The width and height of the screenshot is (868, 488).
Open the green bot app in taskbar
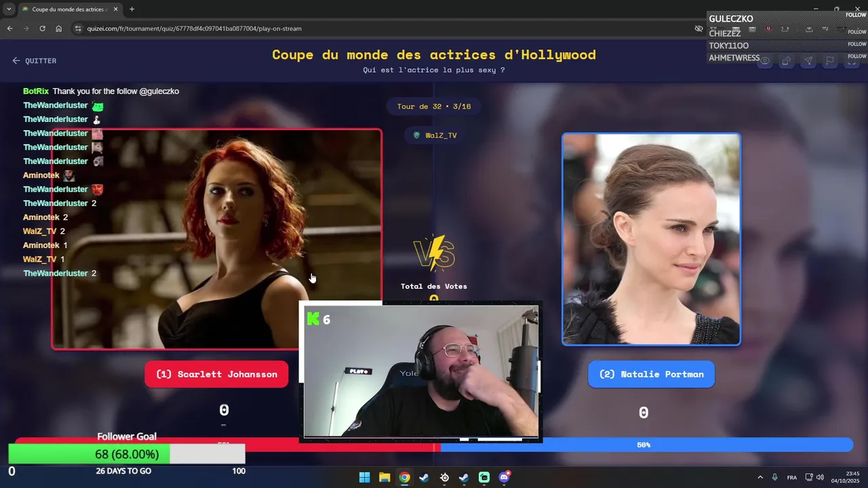point(484,477)
